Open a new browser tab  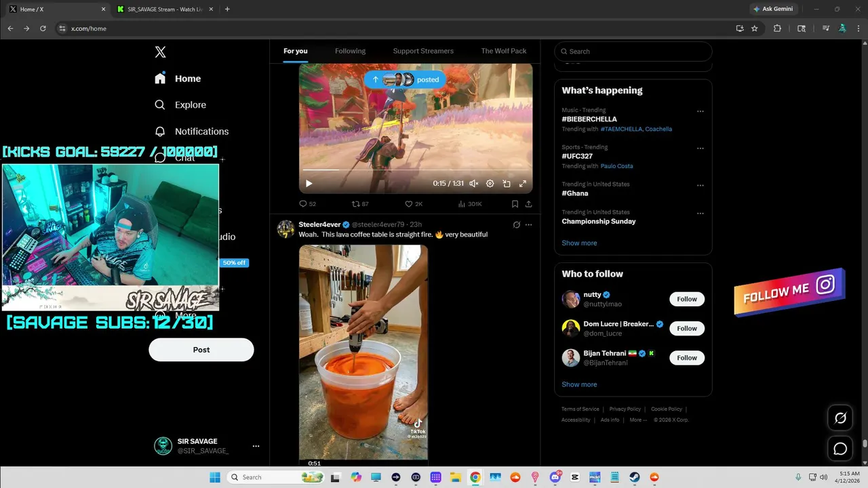point(227,9)
